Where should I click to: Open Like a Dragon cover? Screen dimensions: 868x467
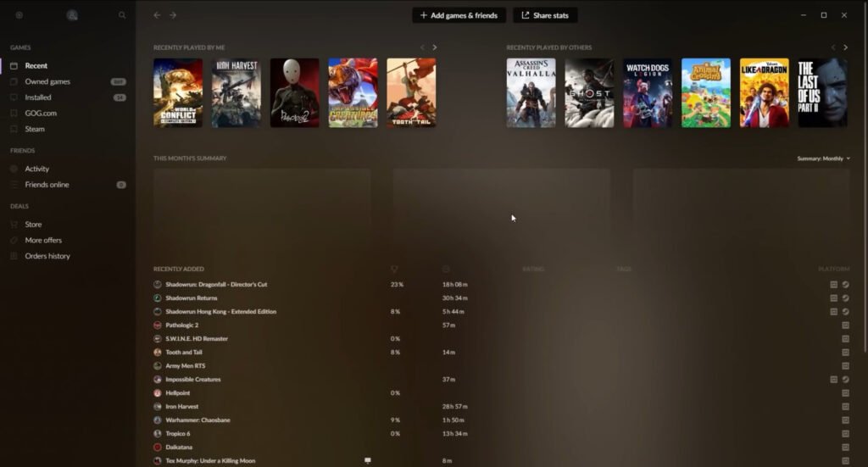coord(765,93)
